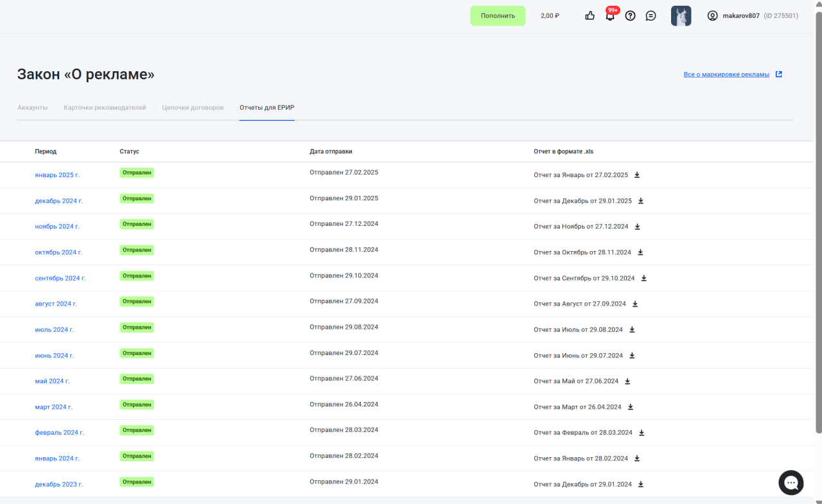Switch to the Аккаунты tab
The image size is (822, 504).
(x=32, y=107)
